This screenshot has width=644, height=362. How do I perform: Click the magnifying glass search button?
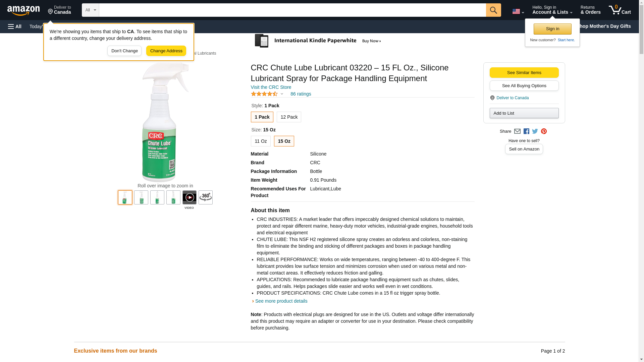(493, 10)
